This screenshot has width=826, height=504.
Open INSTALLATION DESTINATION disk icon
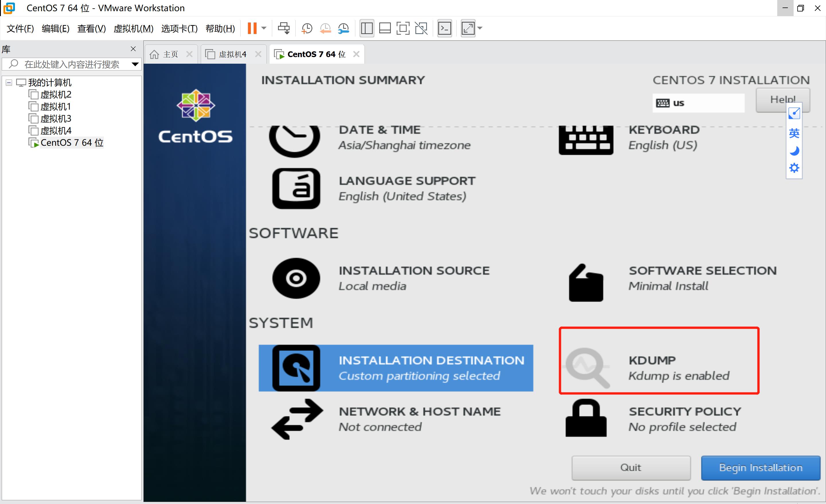coord(296,368)
